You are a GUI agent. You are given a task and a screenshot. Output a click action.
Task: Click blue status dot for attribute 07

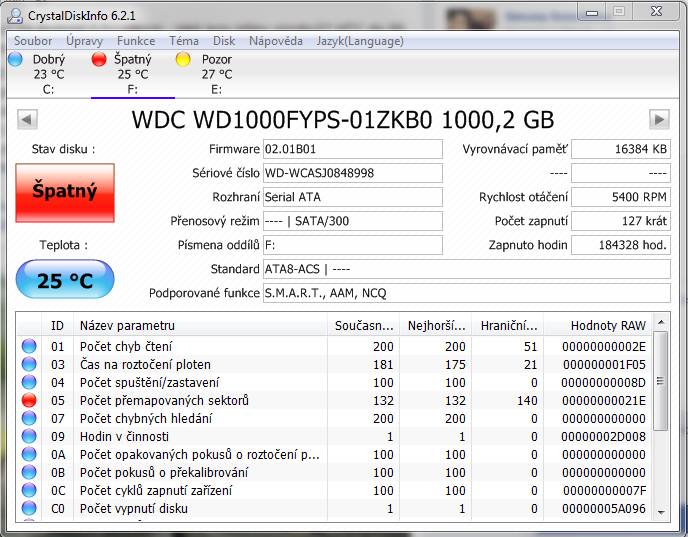[x=29, y=418]
